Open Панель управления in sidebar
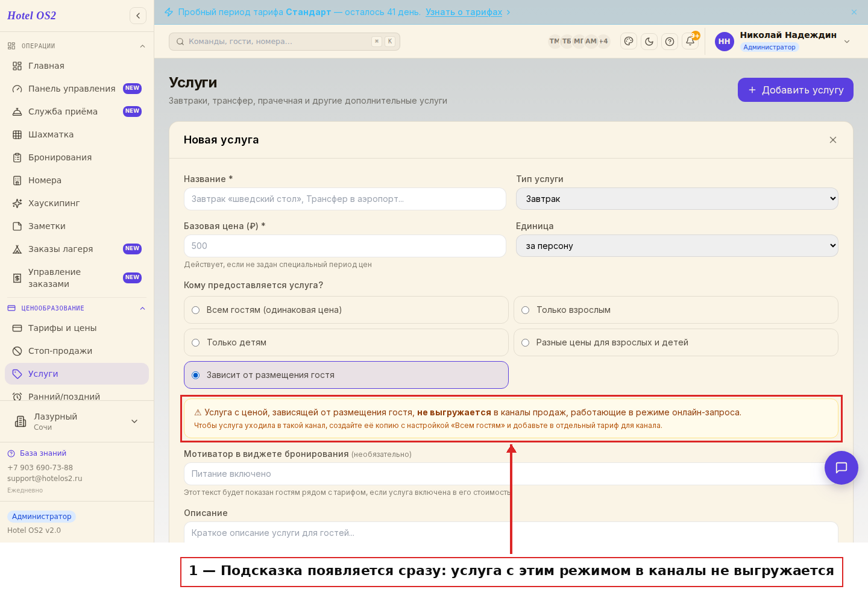The image size is (868, 601). [x=77, y=89]
